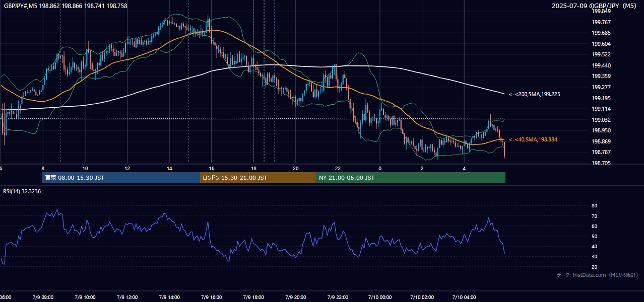644x302 pixels.
Task: Click the Tokyo session bar 08:00-15:30 JST
Action: [x=121, y=178]
